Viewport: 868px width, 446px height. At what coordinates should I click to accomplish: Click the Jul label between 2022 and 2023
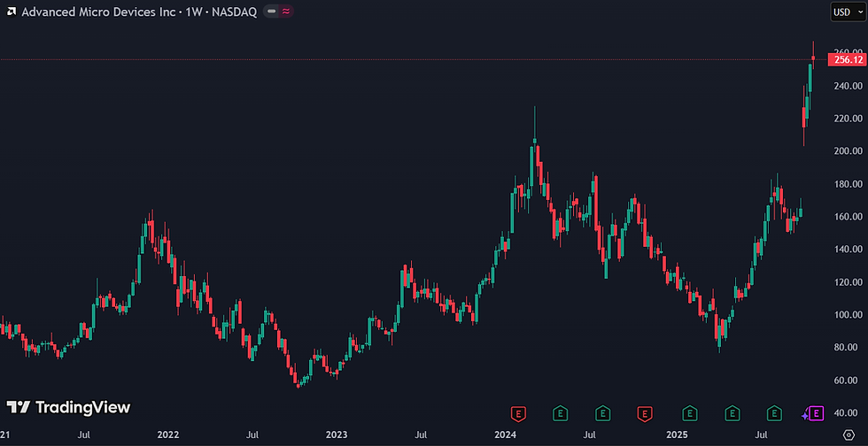pyautogui.click(x=252, y=434)
